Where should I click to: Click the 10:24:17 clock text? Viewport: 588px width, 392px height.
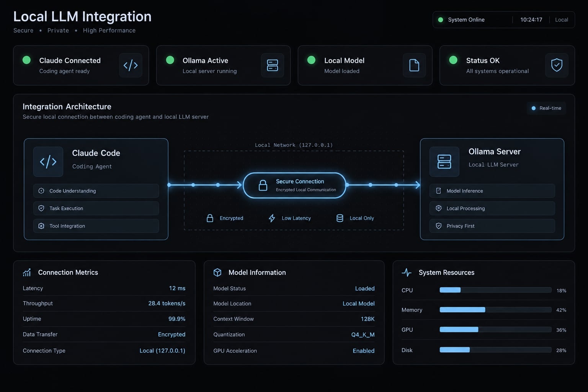tap(531, 20)
